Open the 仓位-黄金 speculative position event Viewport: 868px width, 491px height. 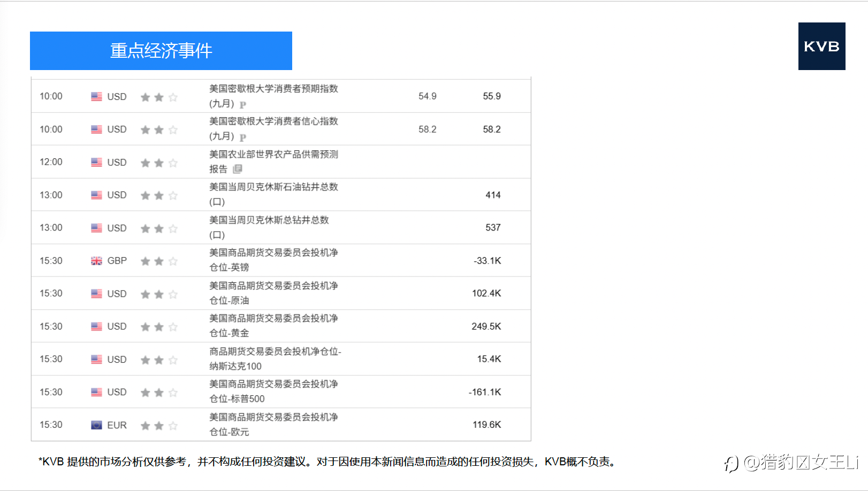point(273,326)
